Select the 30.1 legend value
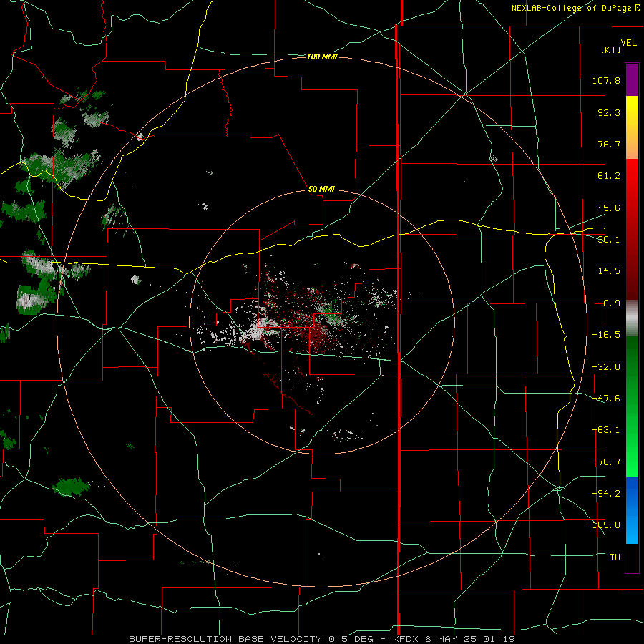 pos(609,240)
